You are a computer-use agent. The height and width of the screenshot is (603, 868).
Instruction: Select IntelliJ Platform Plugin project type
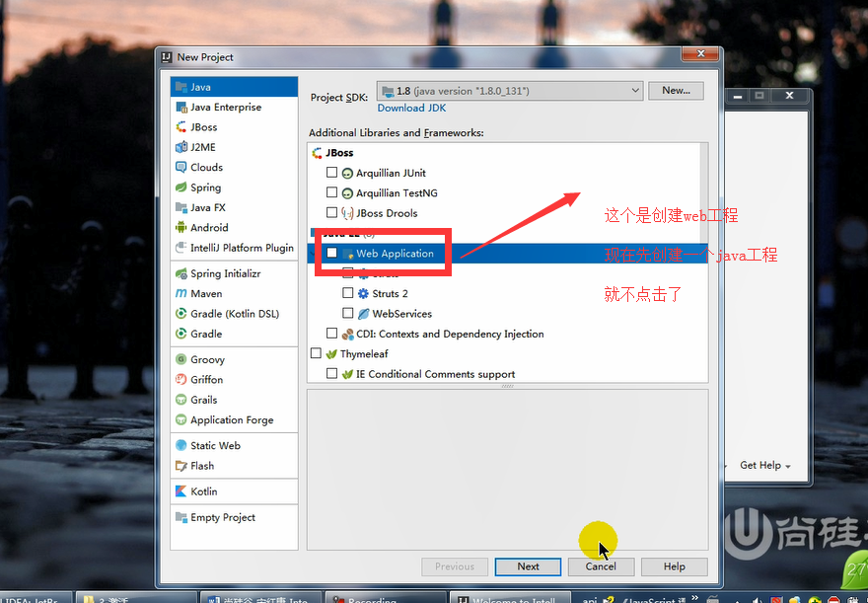[x=234, y=248]
